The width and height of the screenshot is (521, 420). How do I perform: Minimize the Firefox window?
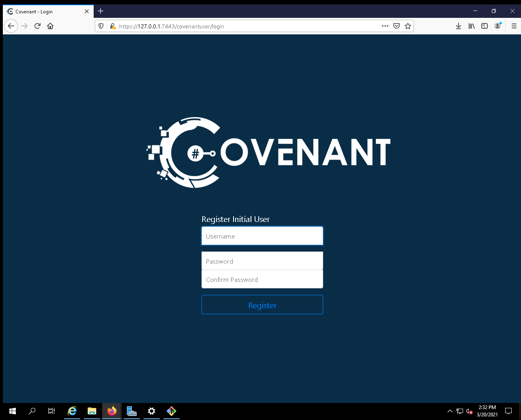point(475,11)
